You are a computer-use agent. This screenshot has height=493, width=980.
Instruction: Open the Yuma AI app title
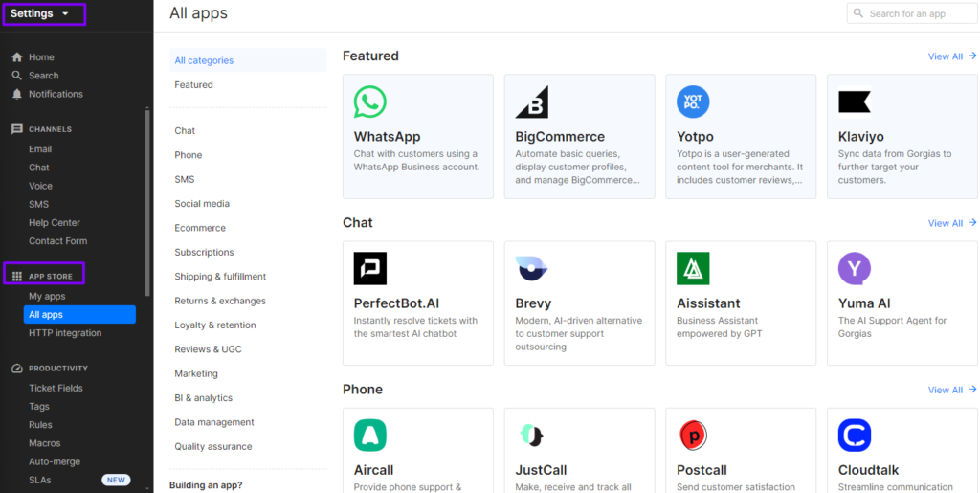click(864, 303)
